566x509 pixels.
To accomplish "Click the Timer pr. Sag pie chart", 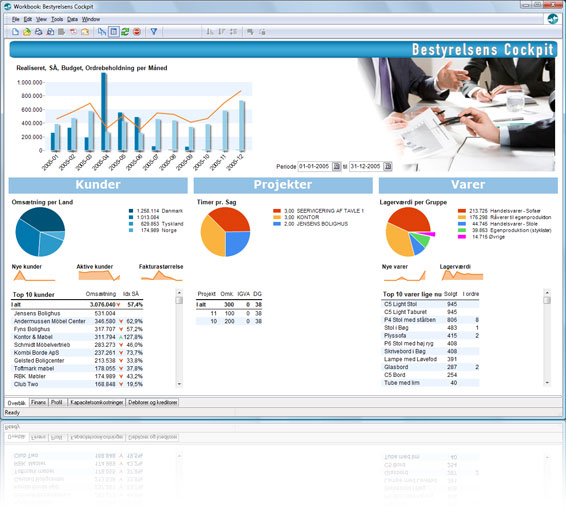I will click(225, 232).
